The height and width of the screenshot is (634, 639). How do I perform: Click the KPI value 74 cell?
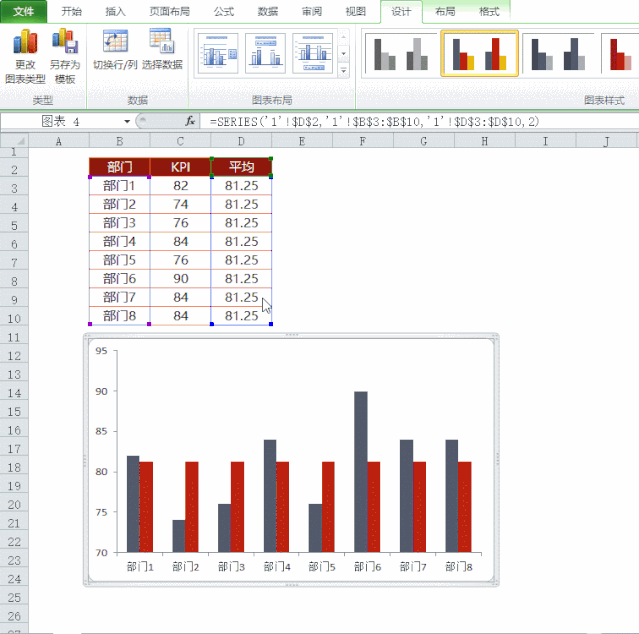pos(181,204)
